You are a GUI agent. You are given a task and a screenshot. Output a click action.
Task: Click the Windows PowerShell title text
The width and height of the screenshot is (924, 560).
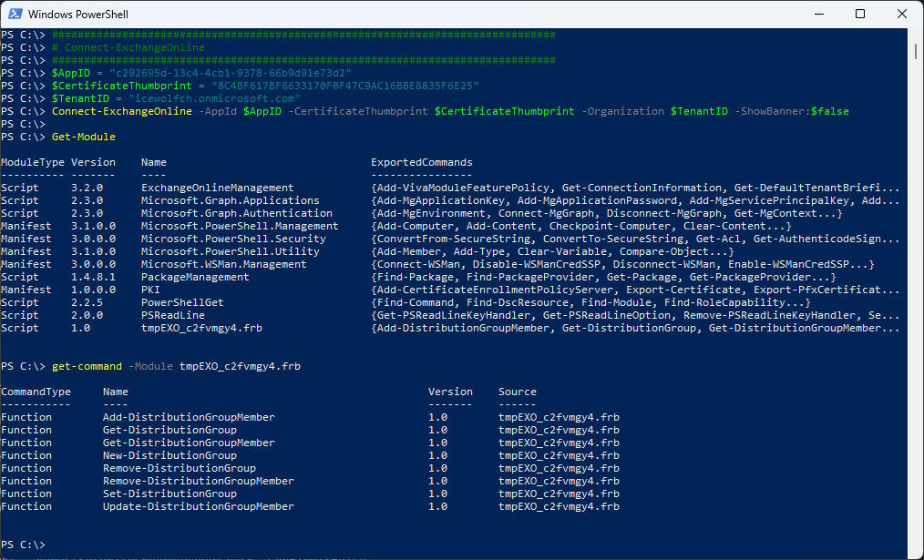[78, 15]
